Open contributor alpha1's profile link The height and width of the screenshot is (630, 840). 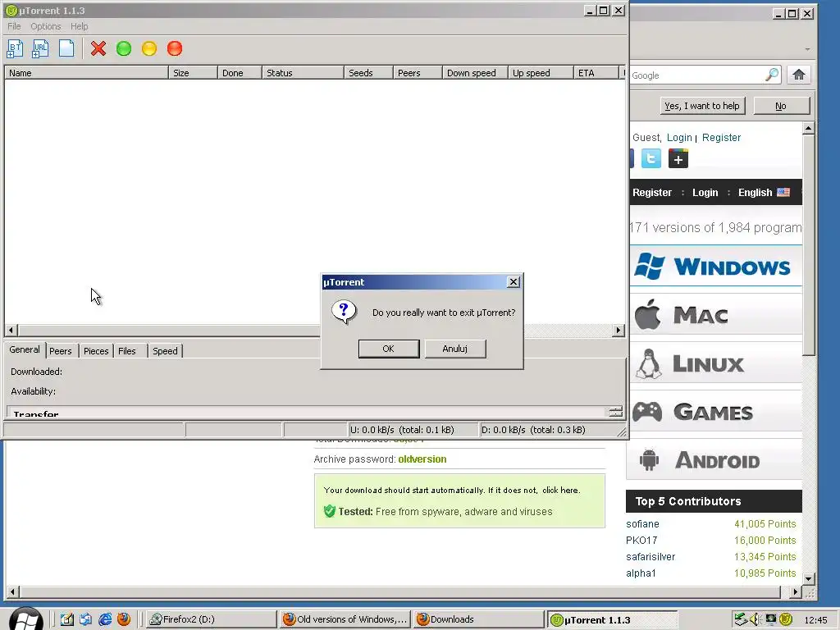point(641,573)
